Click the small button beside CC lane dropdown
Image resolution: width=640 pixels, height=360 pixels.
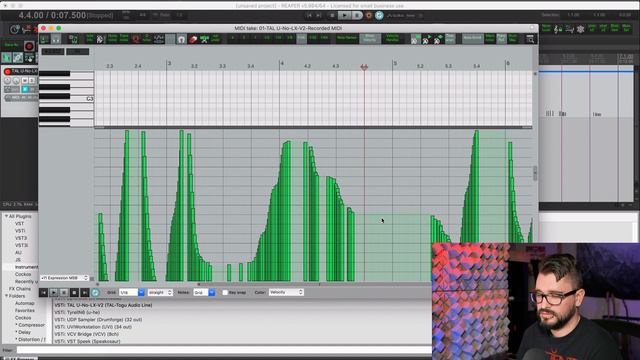pyautogui.click(x=92, y=278)
